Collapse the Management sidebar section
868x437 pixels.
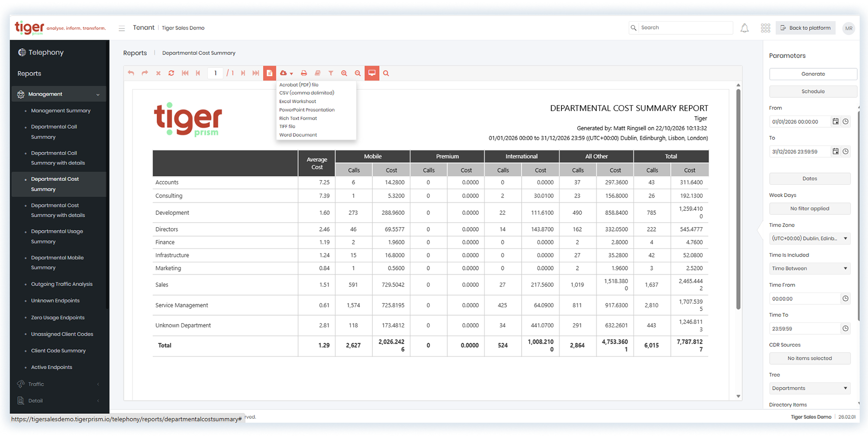(x=59, y=94)
